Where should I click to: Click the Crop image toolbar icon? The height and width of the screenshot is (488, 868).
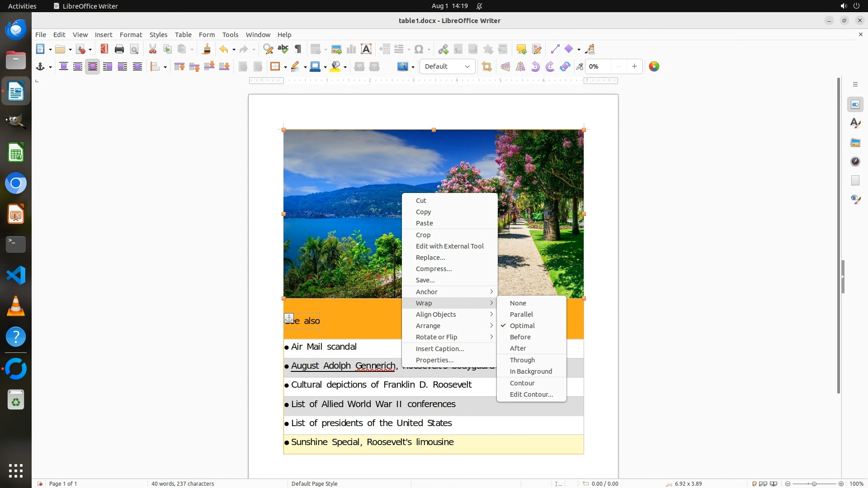click(x=487, y=67)
